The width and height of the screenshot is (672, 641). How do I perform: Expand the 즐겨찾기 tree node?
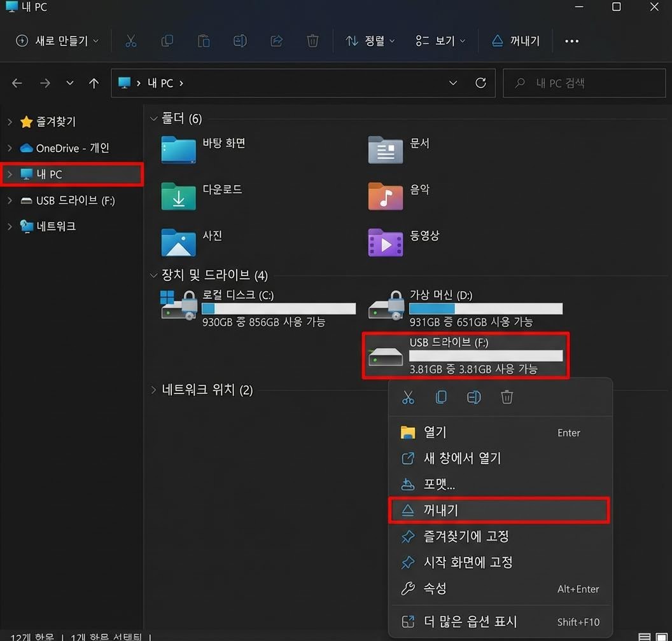tap(10, 121)
